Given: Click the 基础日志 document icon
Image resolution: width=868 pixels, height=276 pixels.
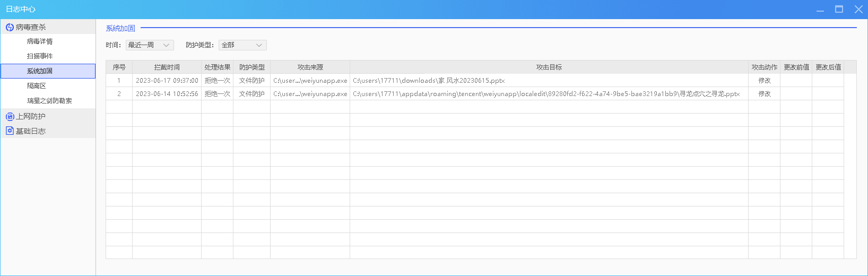Looking at the screenshot, I should (x=10, y=131).
